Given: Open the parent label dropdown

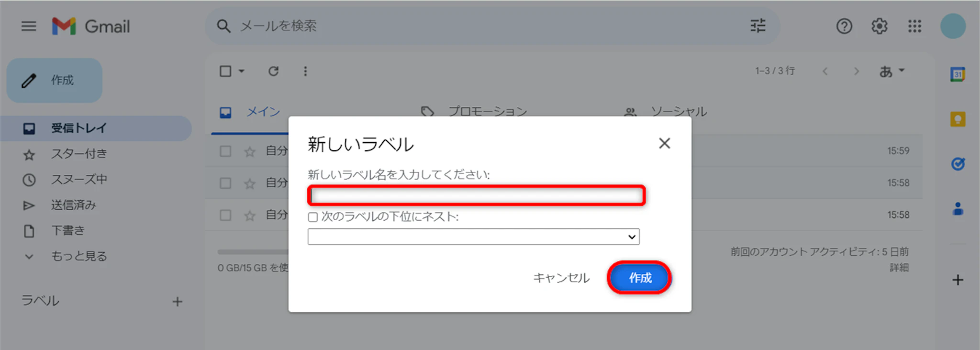Looking at the screenshot, I should (x=474, y=237).
